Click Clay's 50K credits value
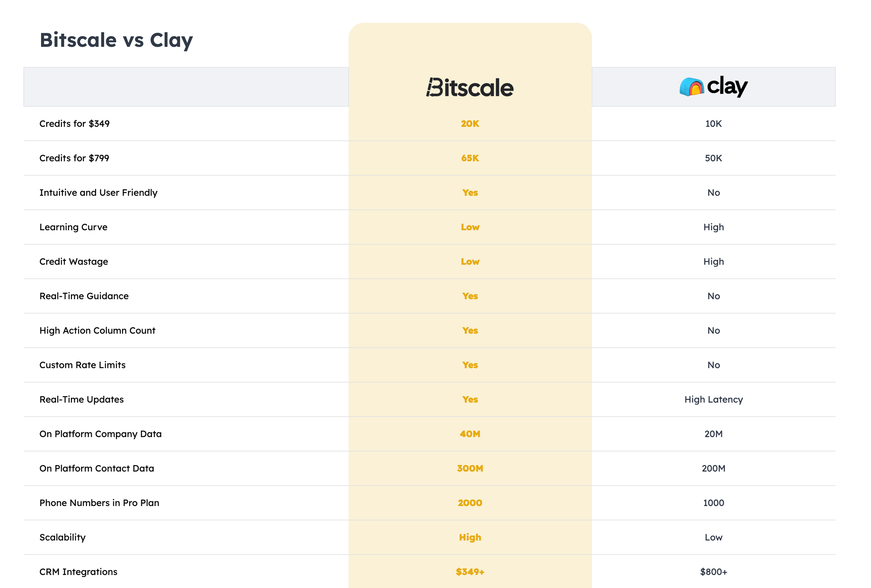The width and height of the screenshot is (871, 588). pyautogui.click(x=713, y=158)
